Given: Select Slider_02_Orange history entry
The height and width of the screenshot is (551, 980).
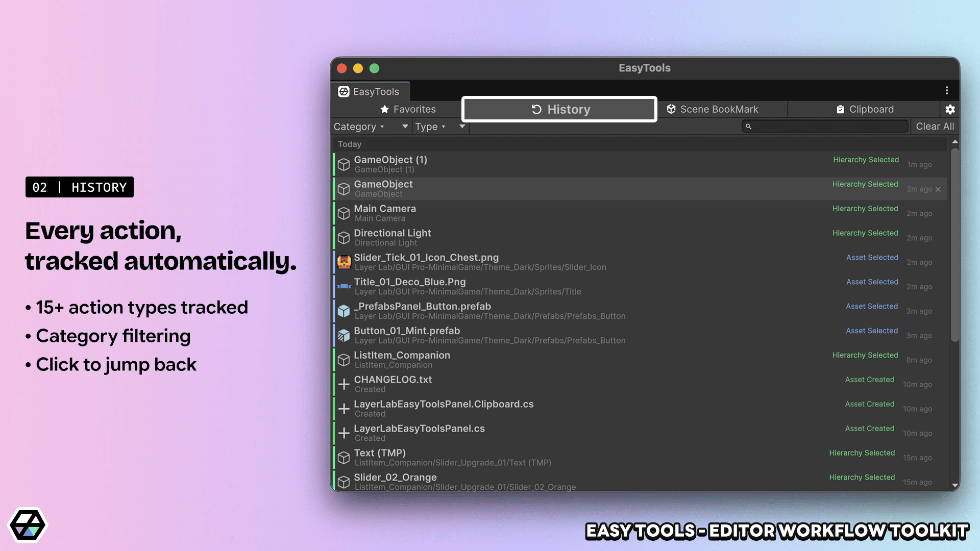Looking at the screenshot, I should 641,481.
